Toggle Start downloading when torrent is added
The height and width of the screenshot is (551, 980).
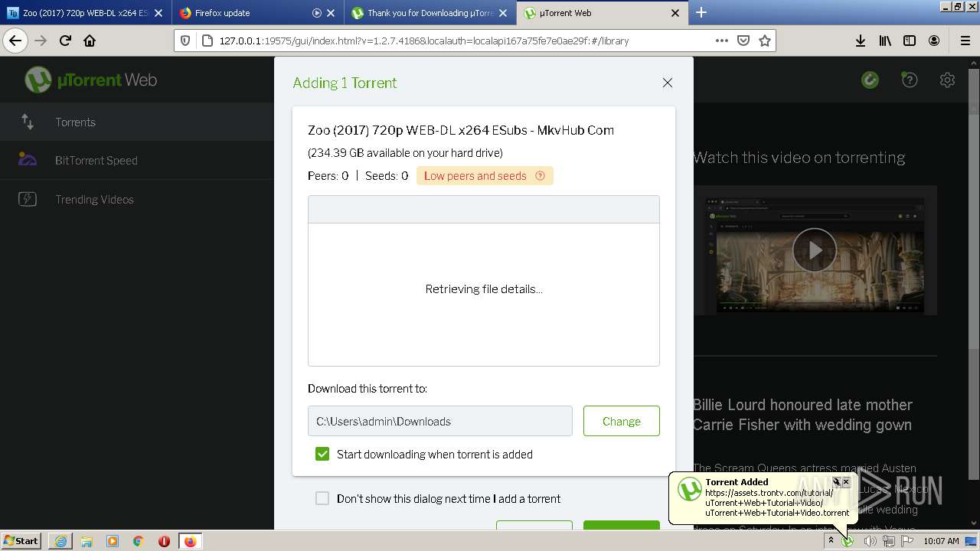(322, 454)
